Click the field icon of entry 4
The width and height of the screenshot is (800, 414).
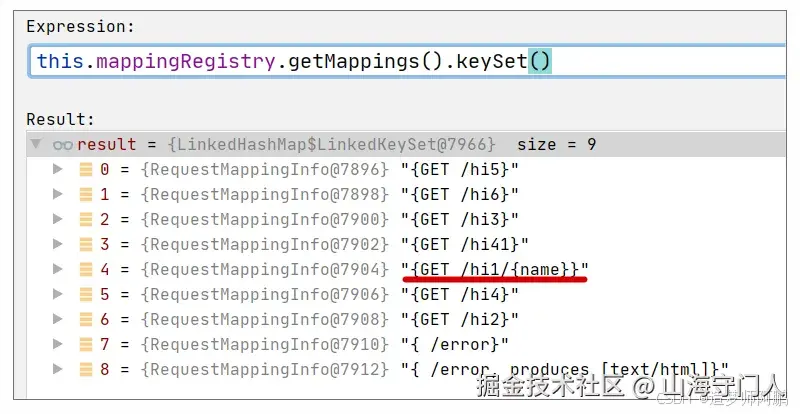pyautogui.click(x=86, y=269)
